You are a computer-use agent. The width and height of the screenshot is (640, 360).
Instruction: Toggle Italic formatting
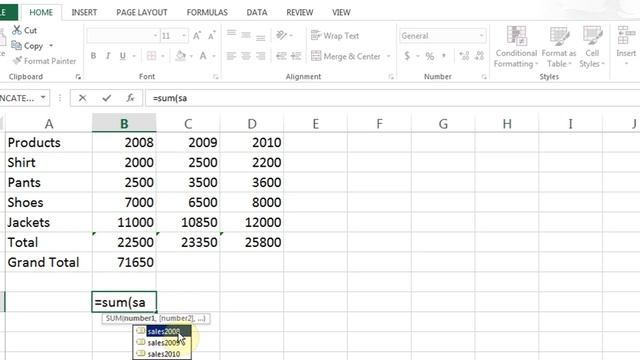tap(108, 56)
